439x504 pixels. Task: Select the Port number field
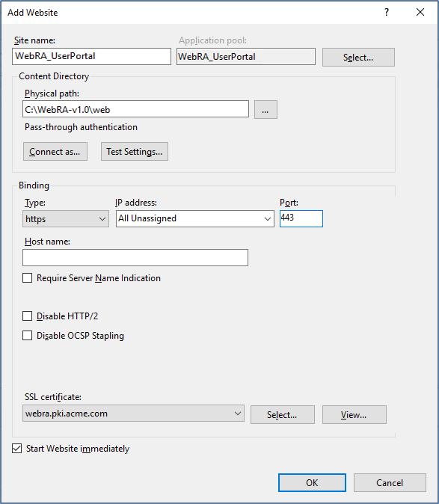(301, 218)
